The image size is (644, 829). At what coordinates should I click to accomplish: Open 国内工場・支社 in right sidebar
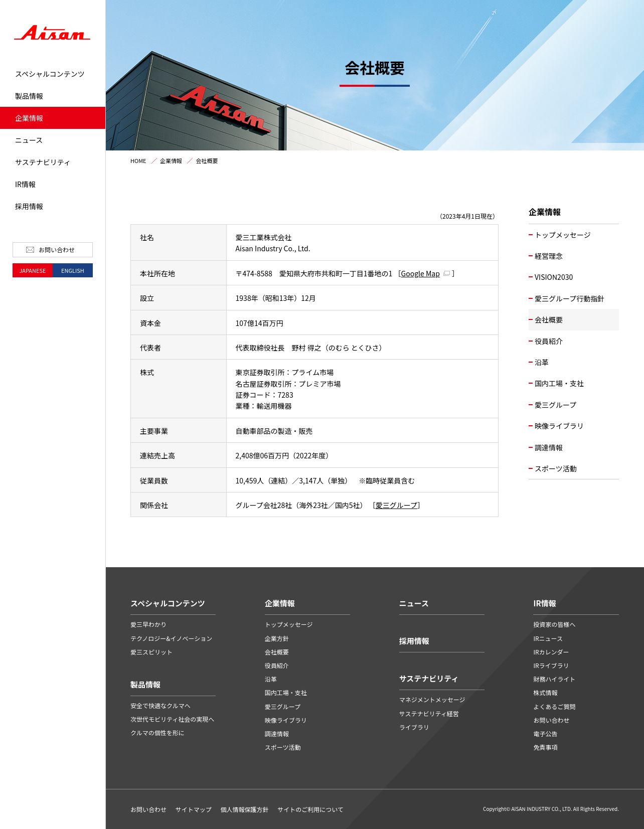pyautogui.click(x=574, y=383)
